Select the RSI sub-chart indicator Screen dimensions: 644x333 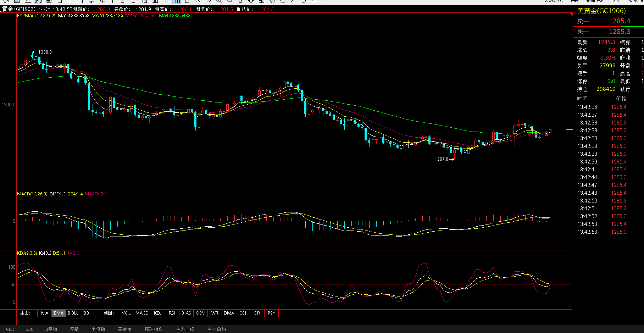[x=172, y=313]
